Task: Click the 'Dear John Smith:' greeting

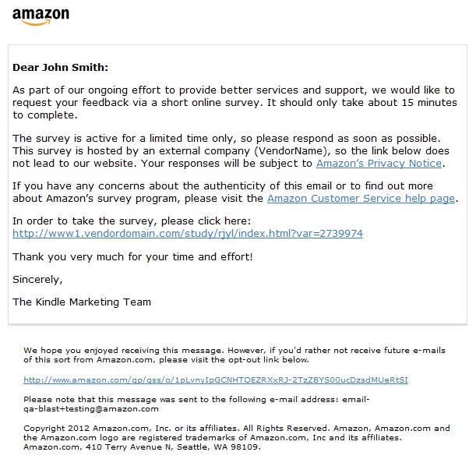Action: [x=61, y=68]
